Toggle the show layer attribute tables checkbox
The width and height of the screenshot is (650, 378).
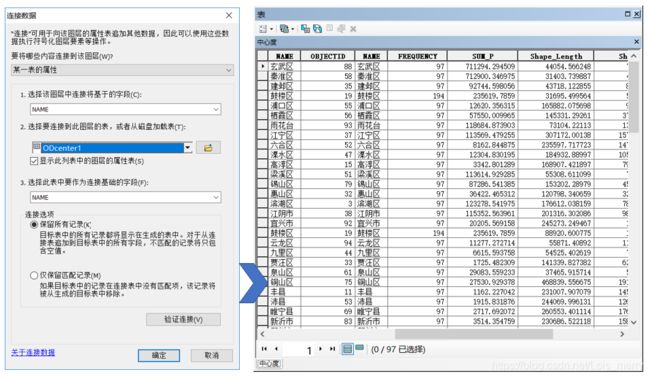coord(34,161)
